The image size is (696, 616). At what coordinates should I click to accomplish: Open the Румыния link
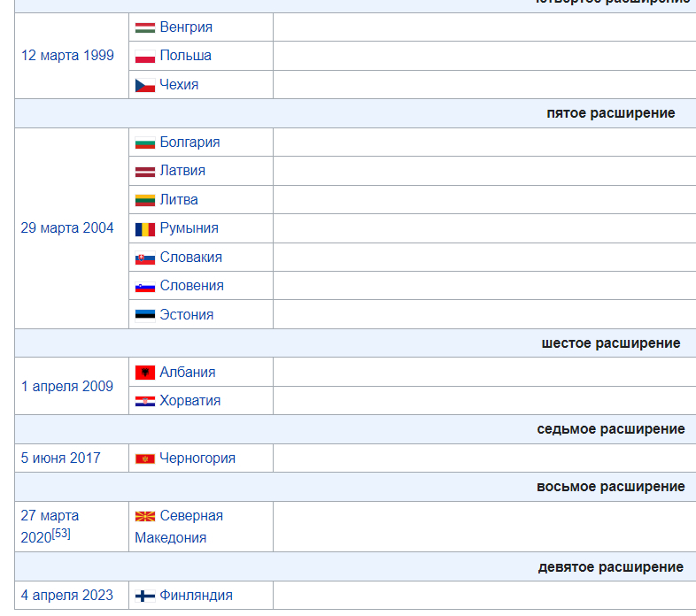(189, 228)
